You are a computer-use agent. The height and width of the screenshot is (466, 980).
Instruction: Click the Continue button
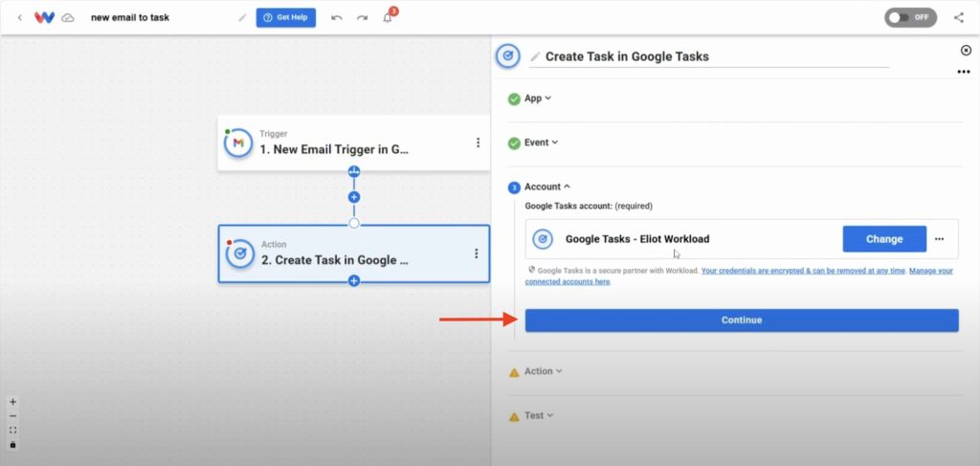742,321
